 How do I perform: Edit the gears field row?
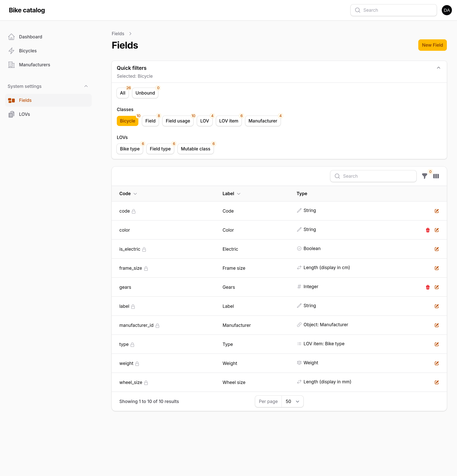(436, 287)
